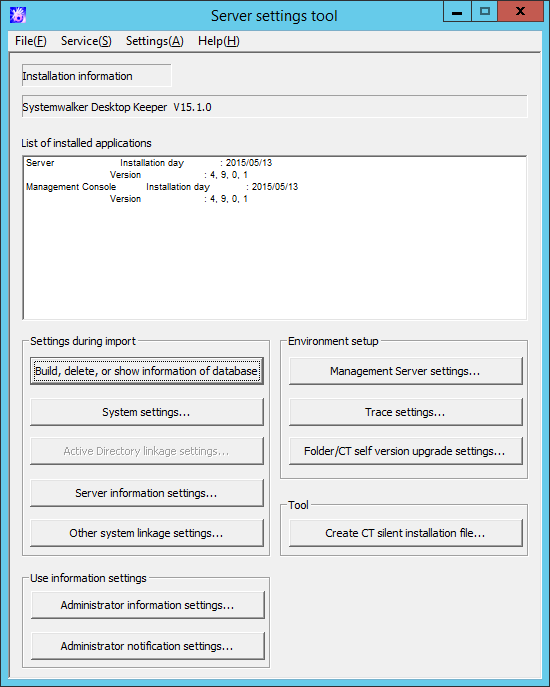Open the Settings(A) menu
Screen dimensions: 550x687
click(154, 41)
